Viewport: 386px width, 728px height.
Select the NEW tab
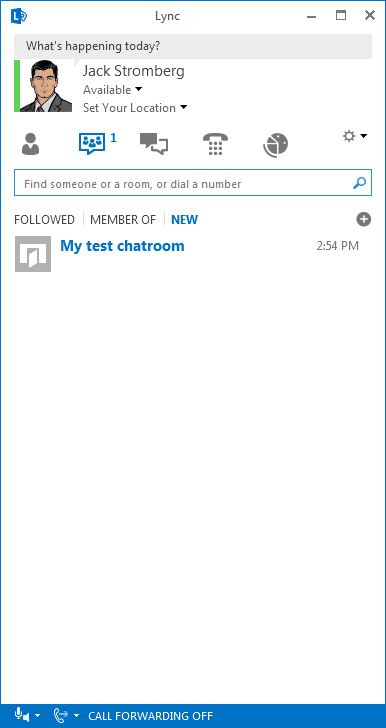pos(184,220)
